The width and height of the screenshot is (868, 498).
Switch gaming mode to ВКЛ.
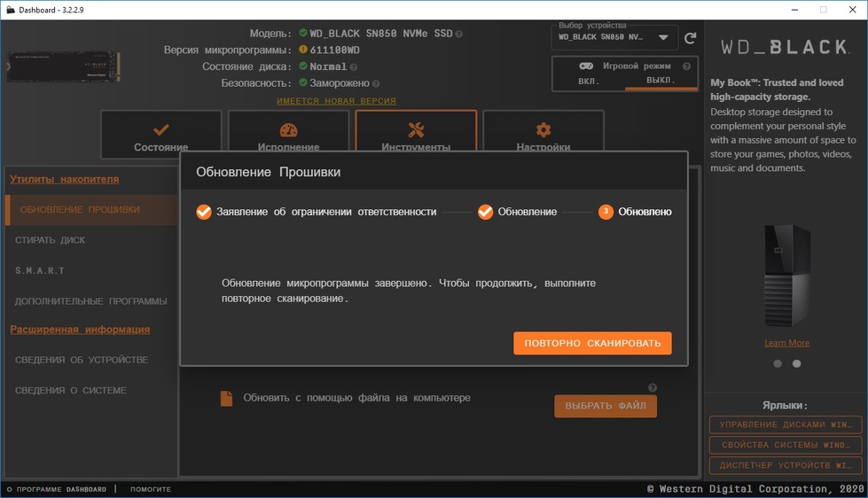589,81
